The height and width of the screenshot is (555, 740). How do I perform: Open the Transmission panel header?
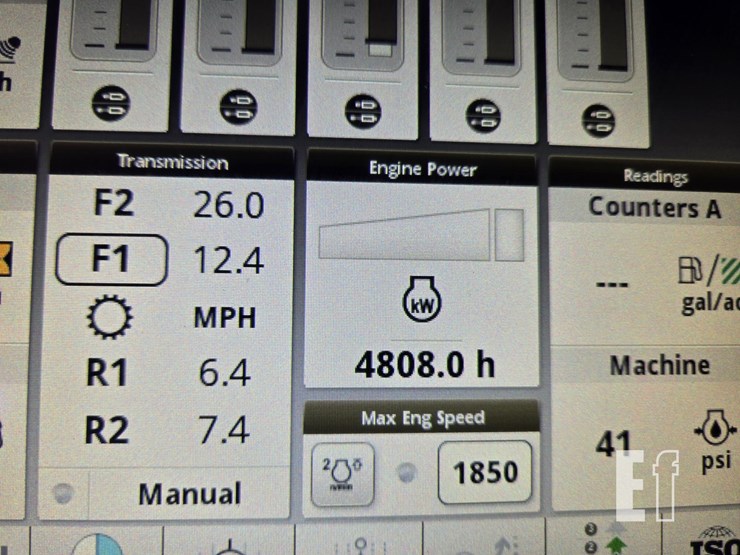(172, 162)
